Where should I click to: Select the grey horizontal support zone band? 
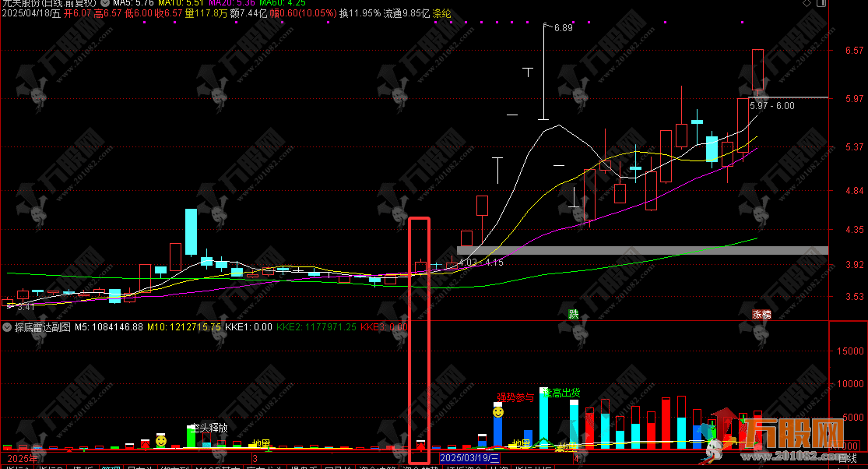pos(642,250)
